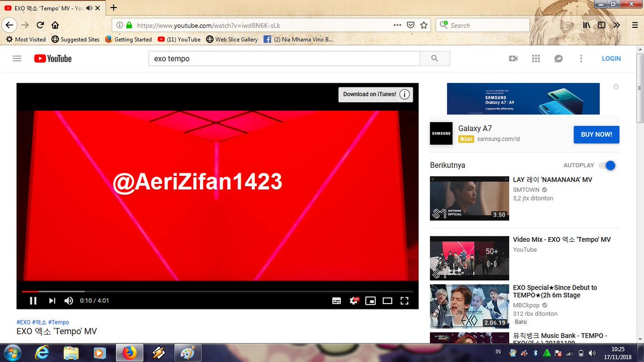Open the Web Slice Gallery bookmark
The height and width of the screenshot is (362, 644).
[232, 39]
